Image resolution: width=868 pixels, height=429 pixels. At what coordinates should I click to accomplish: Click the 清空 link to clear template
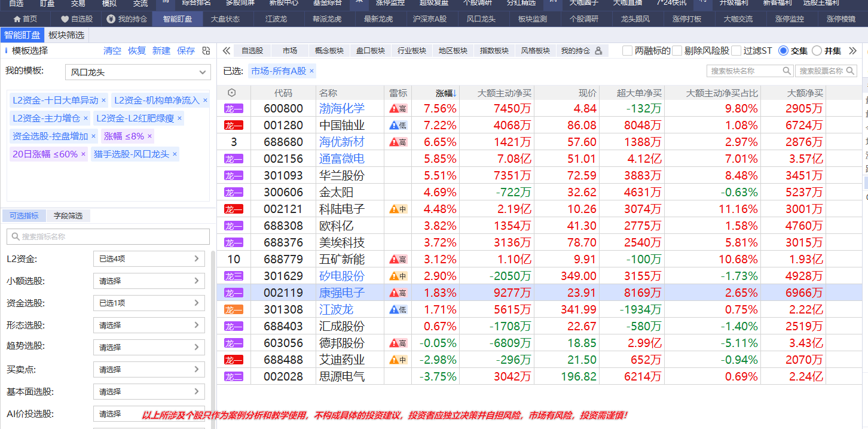pos(112,51)
